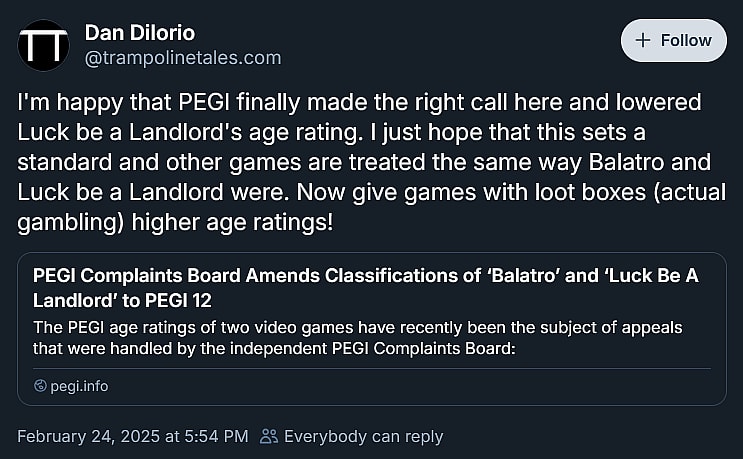Click the "gambling) higher age ratings!" line
The height and width of the screenshot is (459, 743).
point(176,219)
